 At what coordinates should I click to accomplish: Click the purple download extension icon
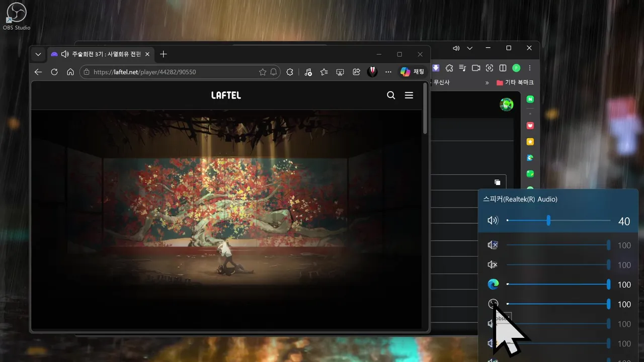436,68
